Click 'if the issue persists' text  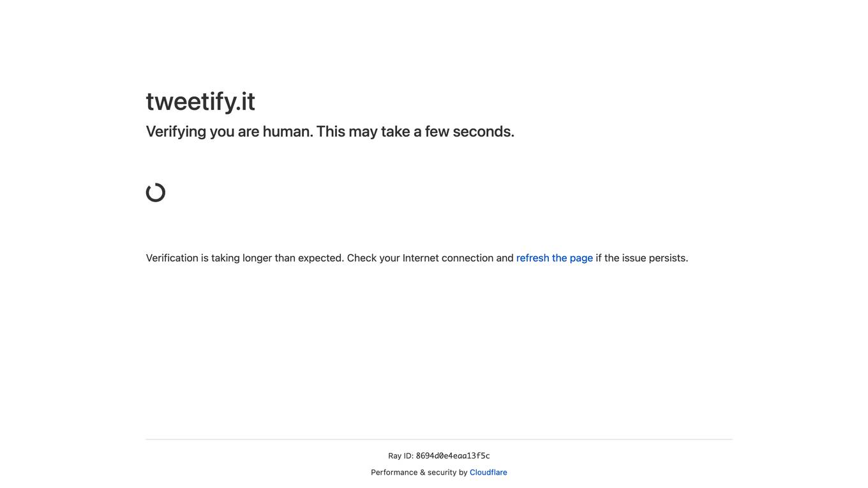[x=642, y=258]
